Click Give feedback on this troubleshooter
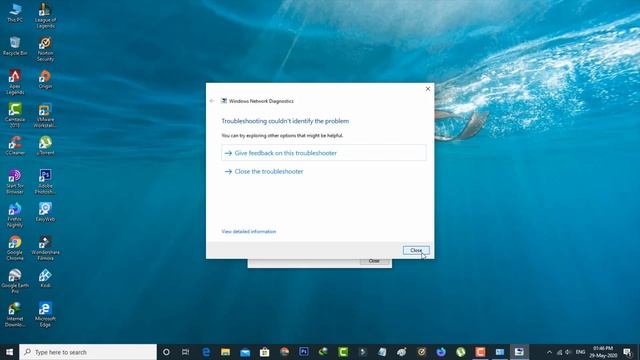 pyautogui.click(x=324, y=153)
